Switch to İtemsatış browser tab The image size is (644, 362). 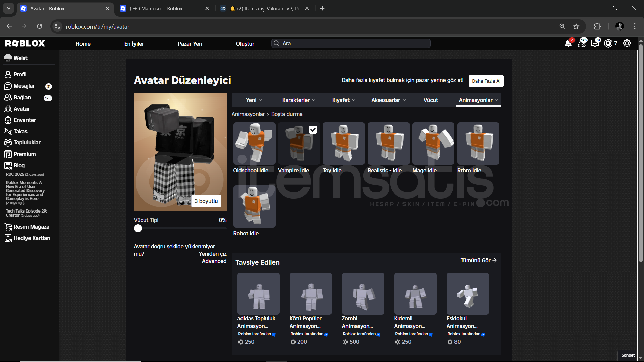265,9
